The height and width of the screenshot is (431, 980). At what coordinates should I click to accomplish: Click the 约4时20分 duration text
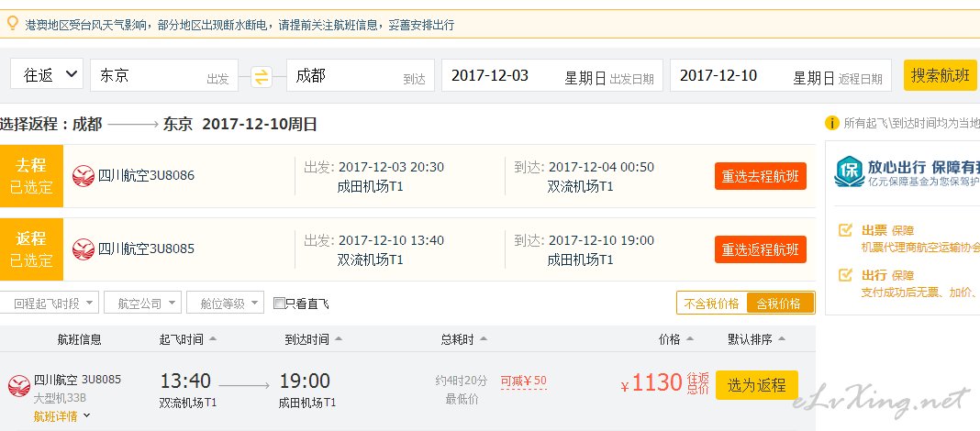pyautogui.click(x=462, y=381)
